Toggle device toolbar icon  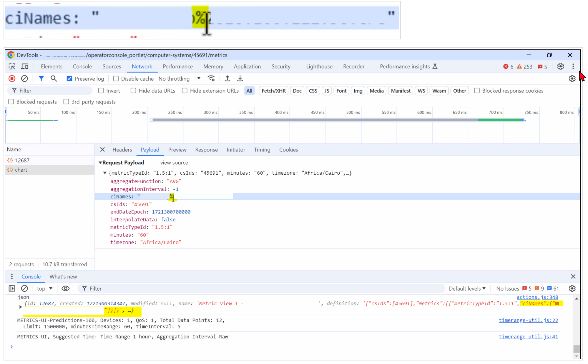click(25, 66)
